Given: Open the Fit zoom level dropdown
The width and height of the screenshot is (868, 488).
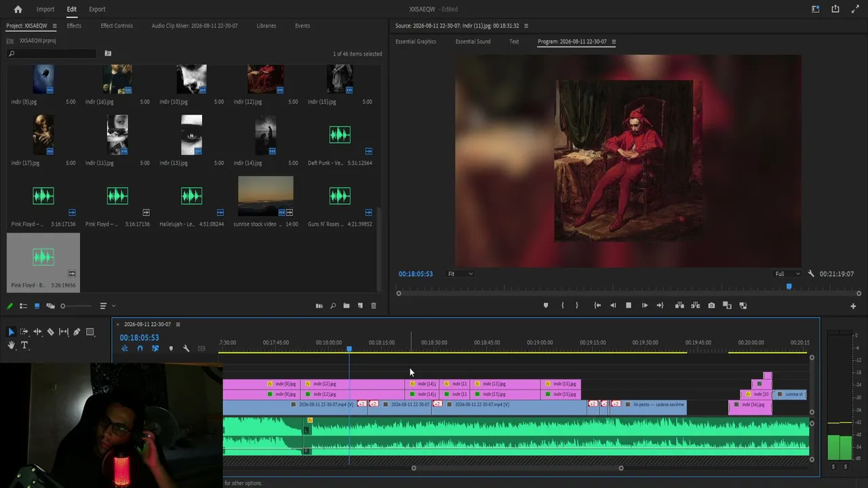Looking at the screenshot, I should (460, 274).
